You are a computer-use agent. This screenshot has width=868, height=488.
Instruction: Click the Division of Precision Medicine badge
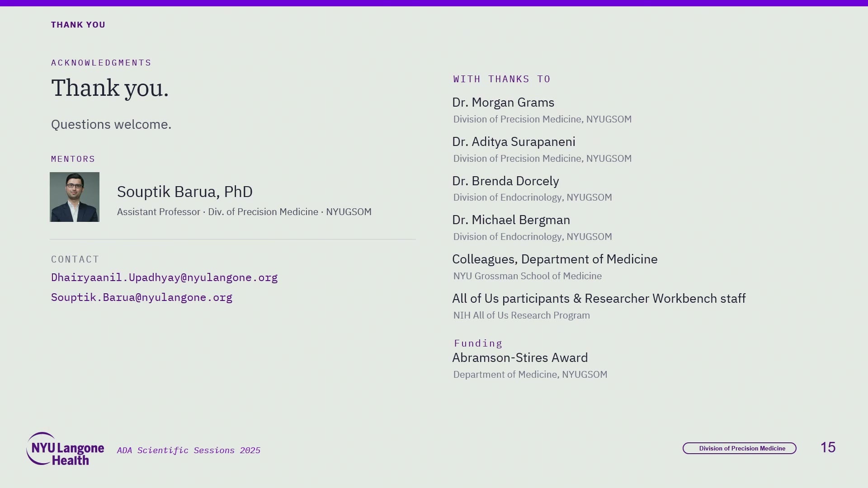740,448
